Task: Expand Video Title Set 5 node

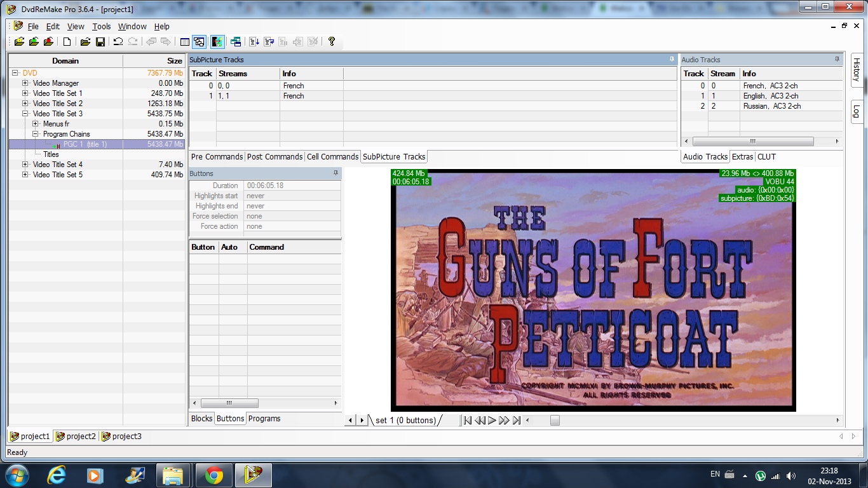Action: coord(25,175)
